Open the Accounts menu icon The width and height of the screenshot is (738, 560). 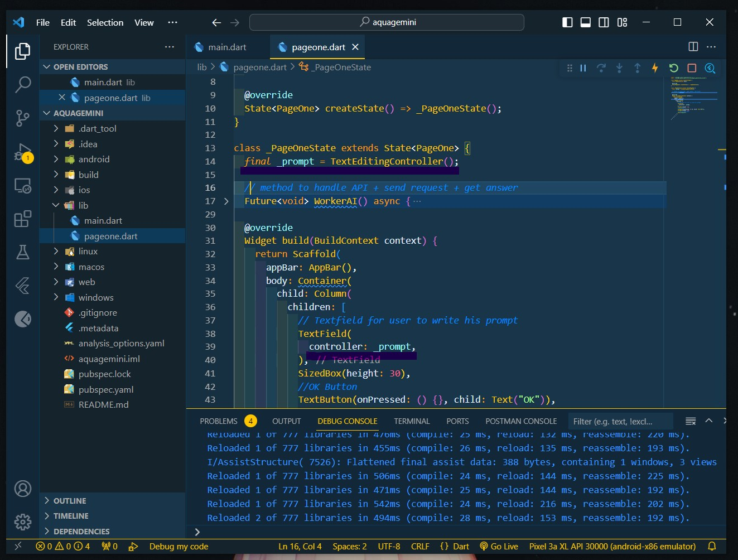point(22,489)
